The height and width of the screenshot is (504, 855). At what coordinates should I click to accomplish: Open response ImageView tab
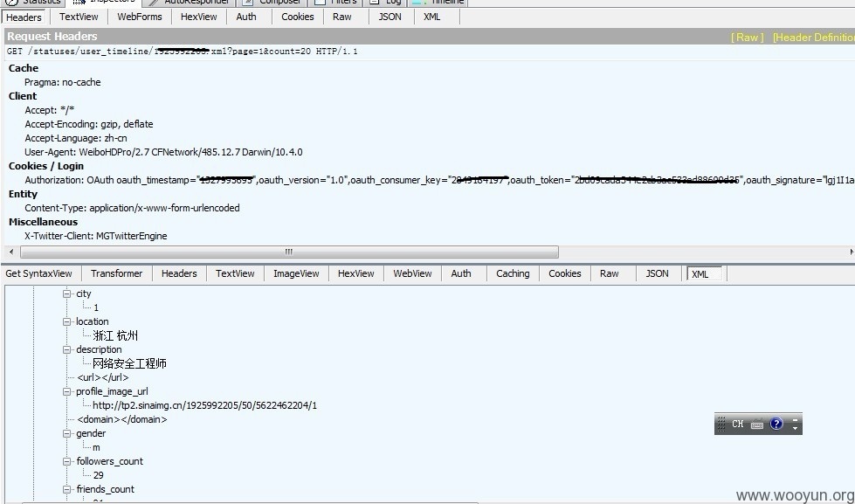[x=296, y=273]
